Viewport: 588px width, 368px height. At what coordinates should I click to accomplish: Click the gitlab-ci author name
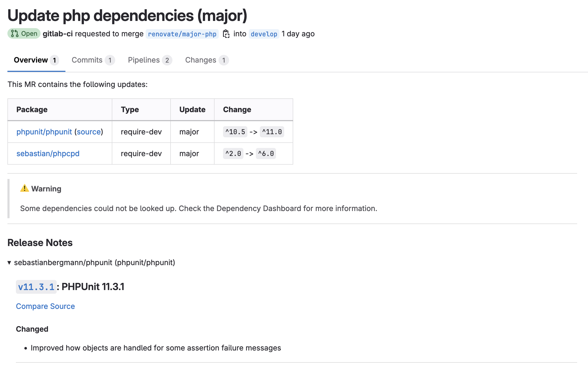pos(58,34)
